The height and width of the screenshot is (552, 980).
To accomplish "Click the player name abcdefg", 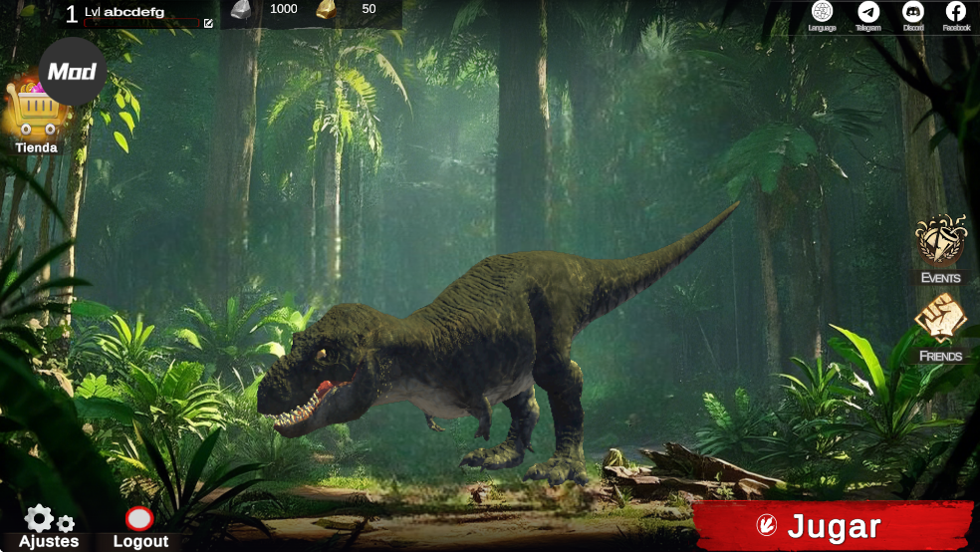I will coord(134,12).
